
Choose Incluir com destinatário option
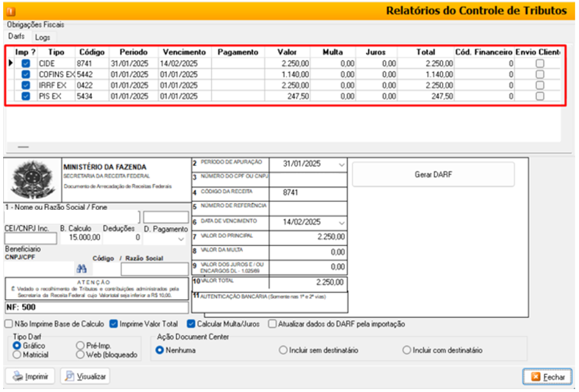point(407,350)
